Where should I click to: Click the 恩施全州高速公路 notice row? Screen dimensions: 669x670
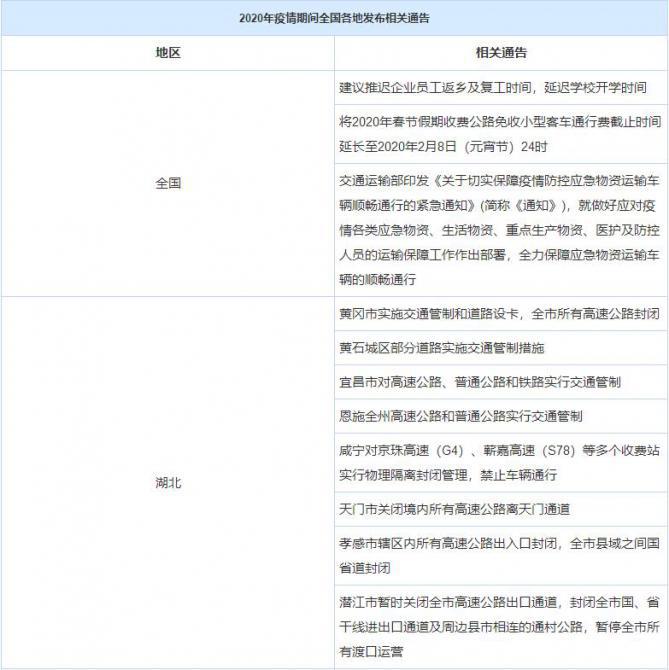pos(461,415)
